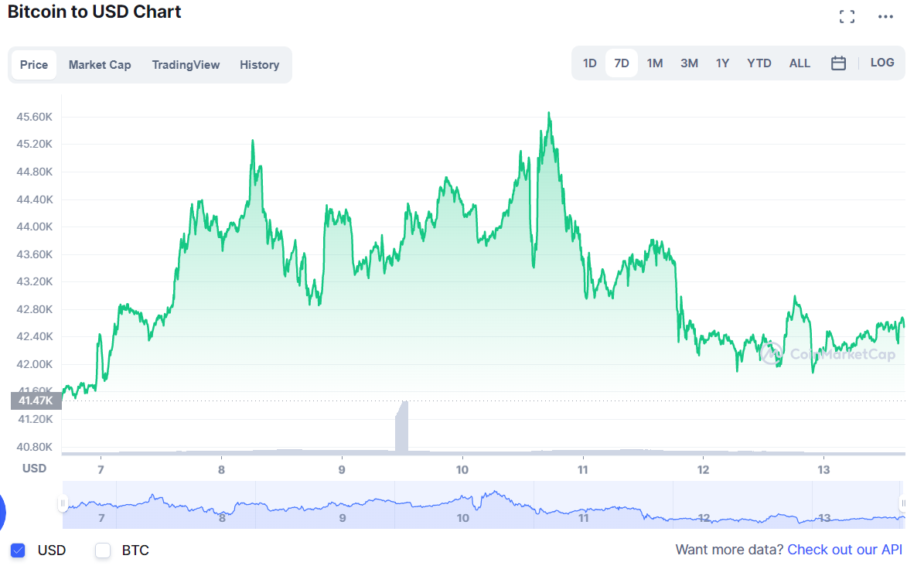
Task: Switch to the History tab
Action: pyautogui.click(x=259, y=65)
